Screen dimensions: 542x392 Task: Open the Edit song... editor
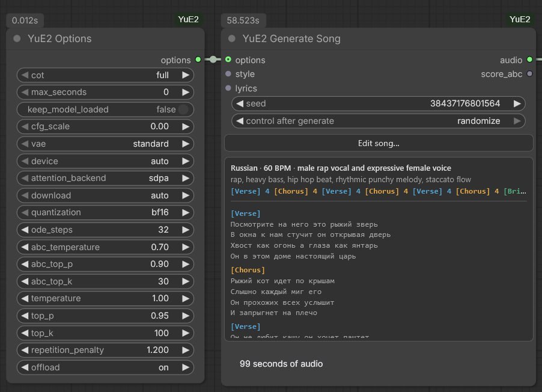[379, 143]
